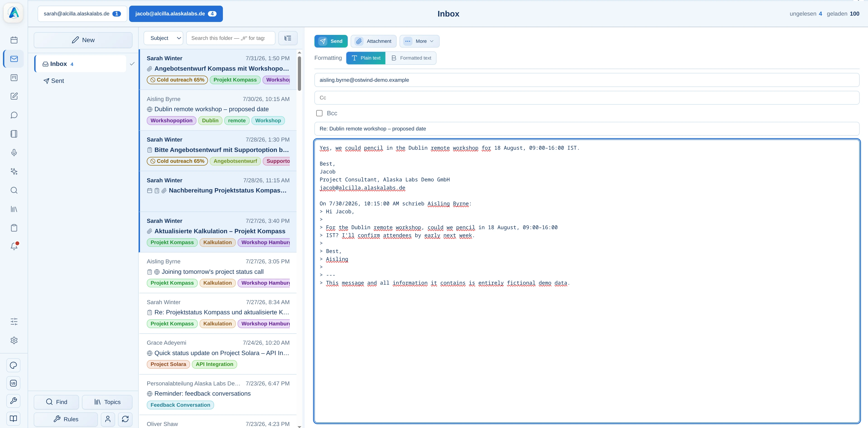Open email Quick status update on Project Solara
The height and width of the screenshot is (428, 868).
218,354
